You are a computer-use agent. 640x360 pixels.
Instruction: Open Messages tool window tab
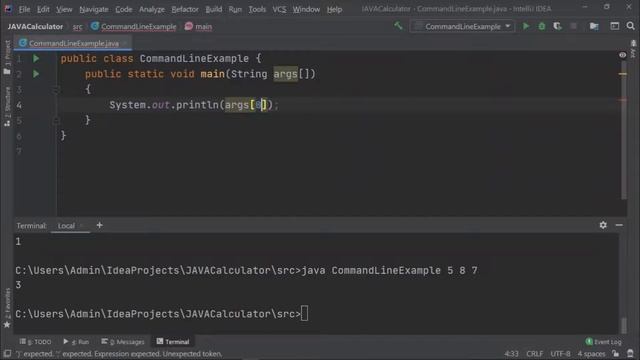(123, 342)
